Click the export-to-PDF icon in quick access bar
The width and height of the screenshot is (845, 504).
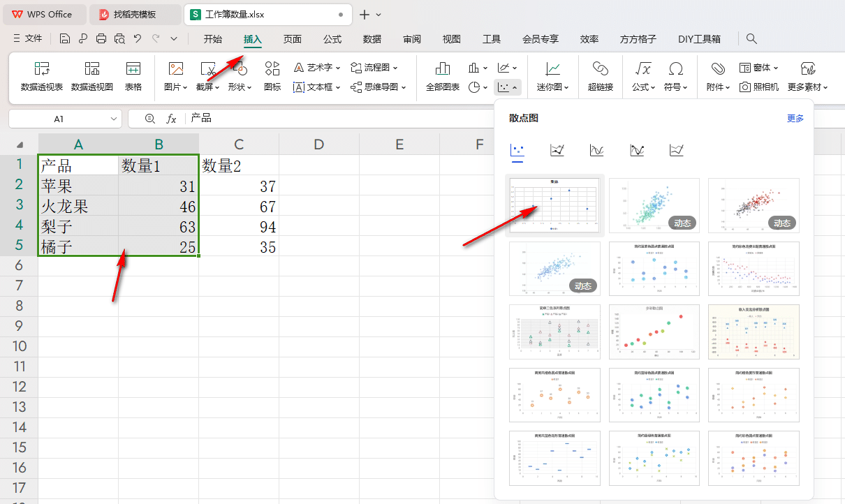(x=83, y=38)
